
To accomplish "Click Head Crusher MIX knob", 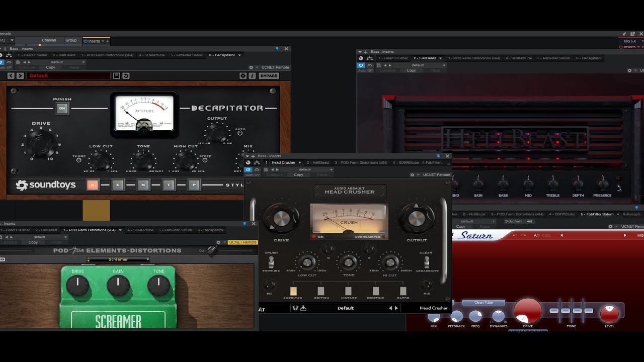I will tap(427, 285).
